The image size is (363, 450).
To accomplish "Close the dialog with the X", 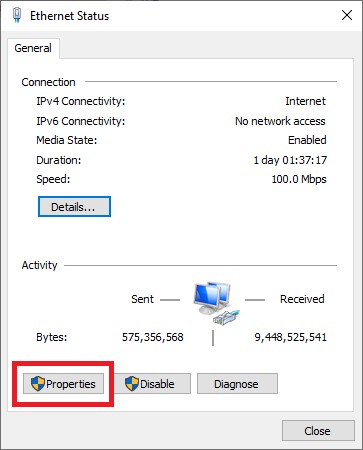I will (x=347, y=15).
